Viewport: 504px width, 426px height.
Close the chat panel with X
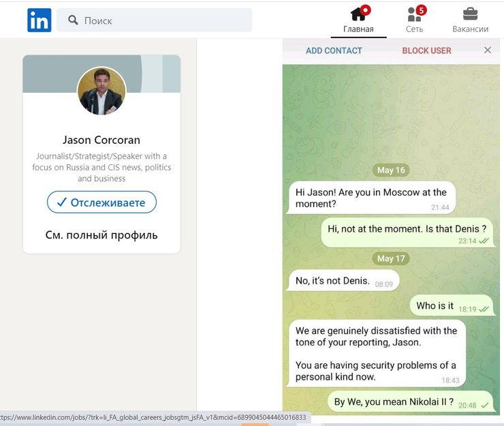pos(487,50)
